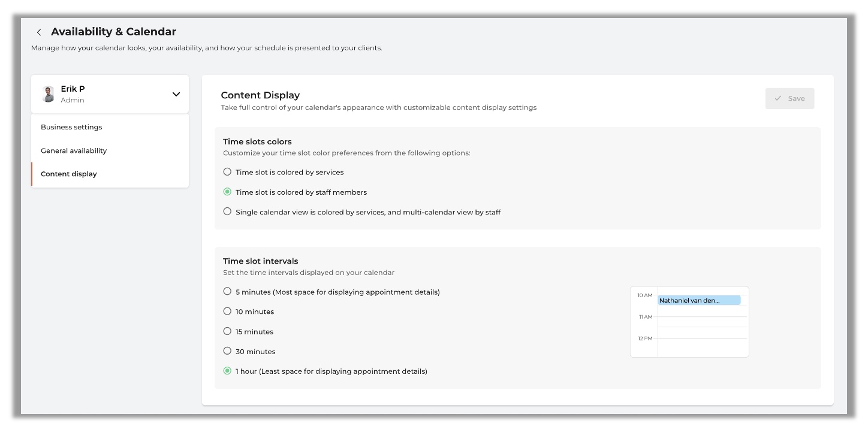Viewport: 868px width, 429px height.
Task: Choose the 1 hour interval option
Action: click(x=227, y=371)
